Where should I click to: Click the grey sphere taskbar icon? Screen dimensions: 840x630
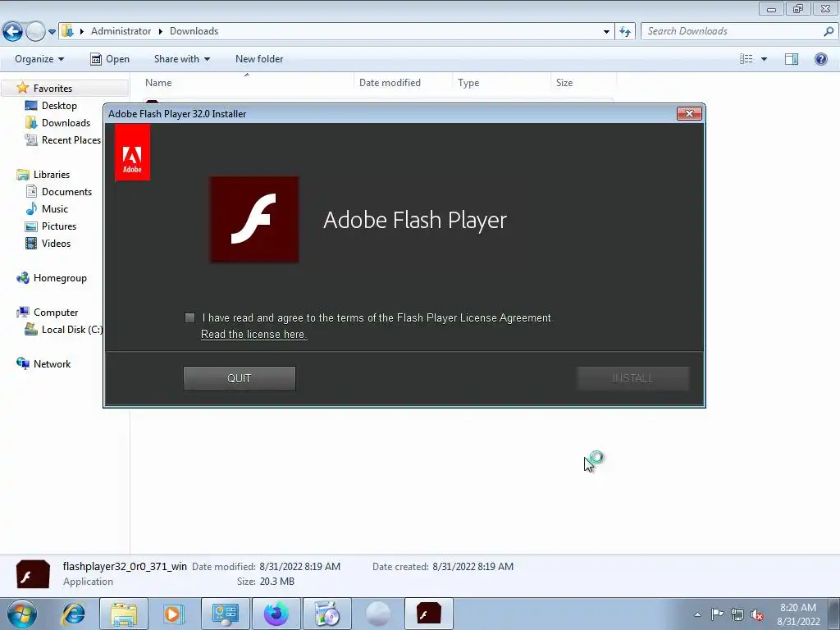coord(378,614)
